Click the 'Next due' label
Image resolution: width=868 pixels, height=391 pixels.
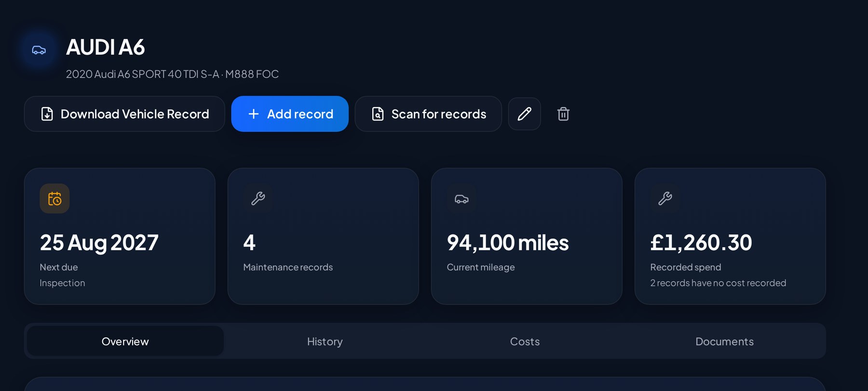tap(59, 267)
